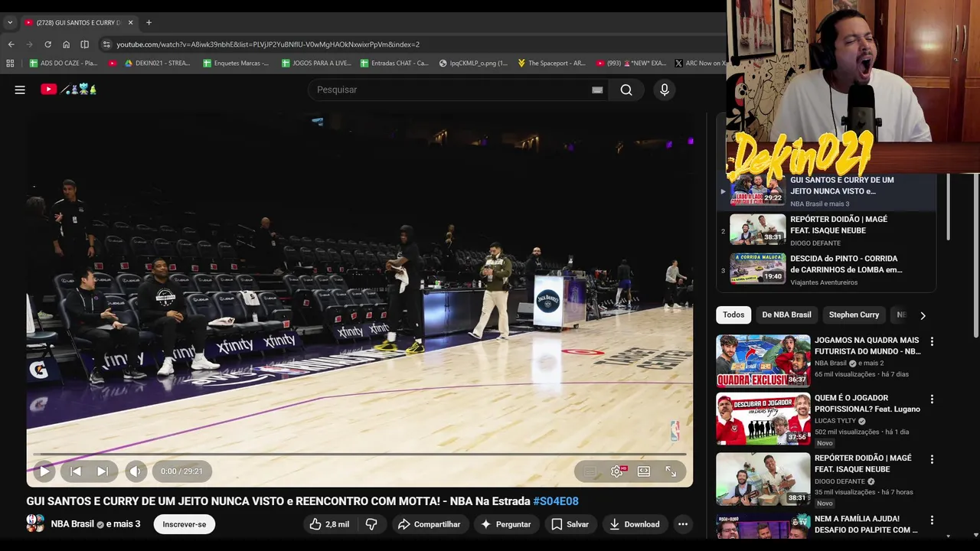The width and height of the screenshot is (980, 551).
Task: Open recommended REPÓRTER DOIDÃO thumbnail with 38:31
Action: pos(763,478)
